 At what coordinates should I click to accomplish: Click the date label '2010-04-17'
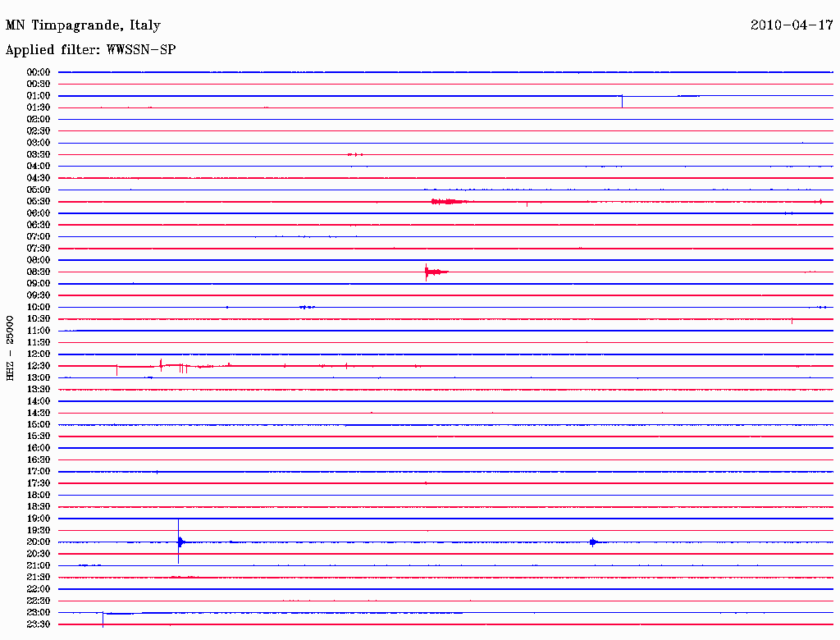792,25
